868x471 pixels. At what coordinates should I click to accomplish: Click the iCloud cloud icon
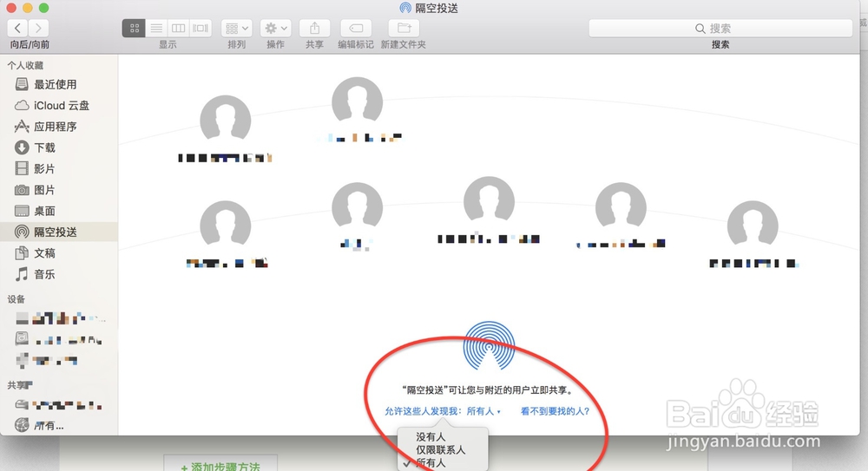coord(22,105)
